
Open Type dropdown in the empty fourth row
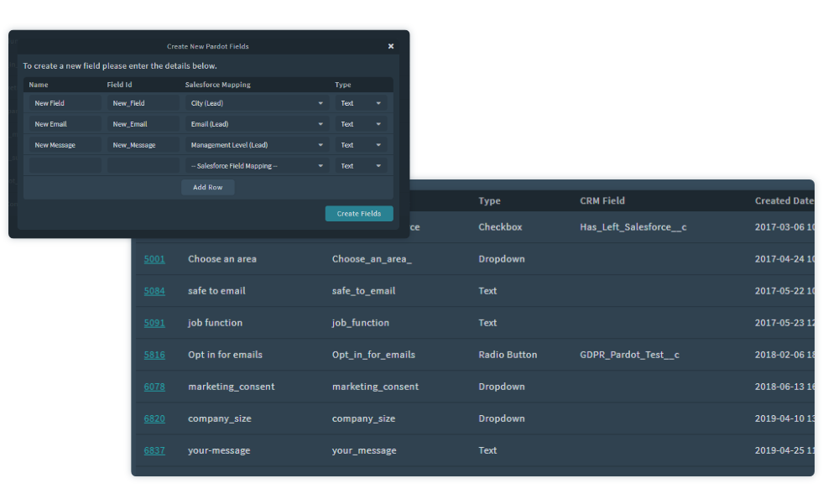pyautogui.click(x=361, y=166)
